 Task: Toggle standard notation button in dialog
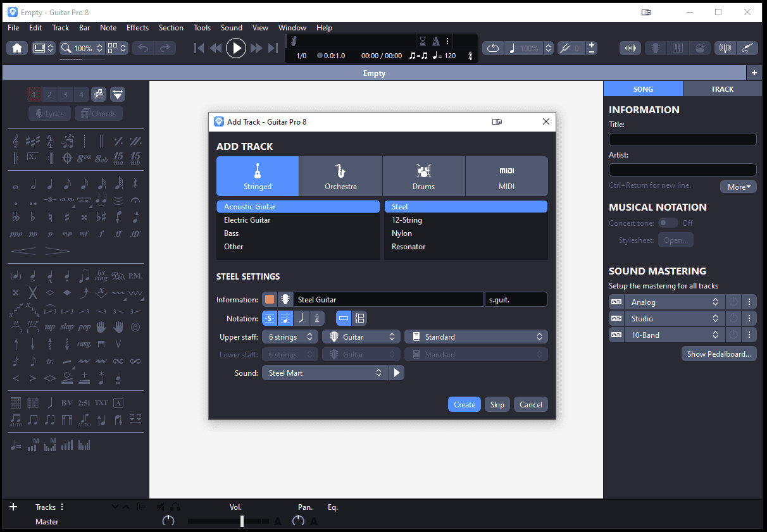click(285, 318)
